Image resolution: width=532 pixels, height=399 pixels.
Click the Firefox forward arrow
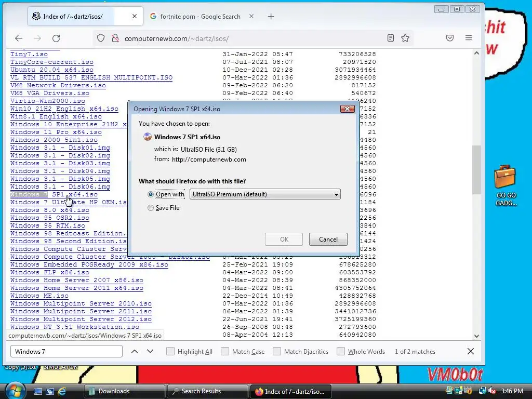click(x=37, y=38)
